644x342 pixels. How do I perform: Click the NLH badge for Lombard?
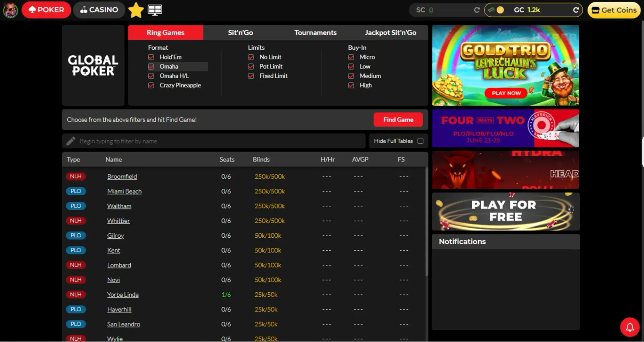coord(76,265)
